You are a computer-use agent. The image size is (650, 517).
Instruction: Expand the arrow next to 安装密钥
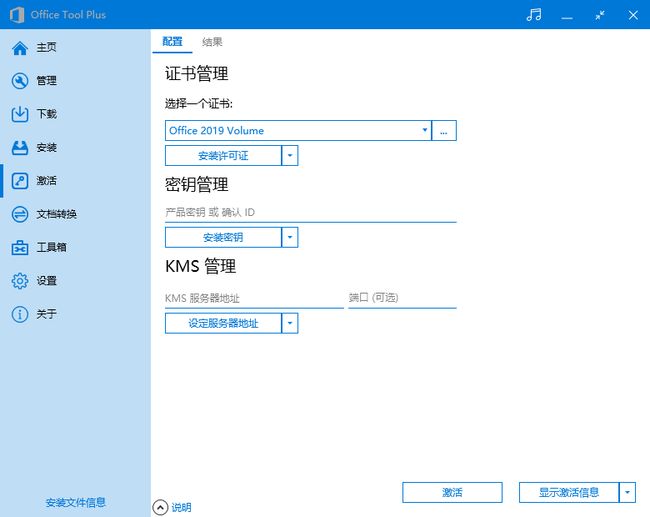click(x=290, y=237)
